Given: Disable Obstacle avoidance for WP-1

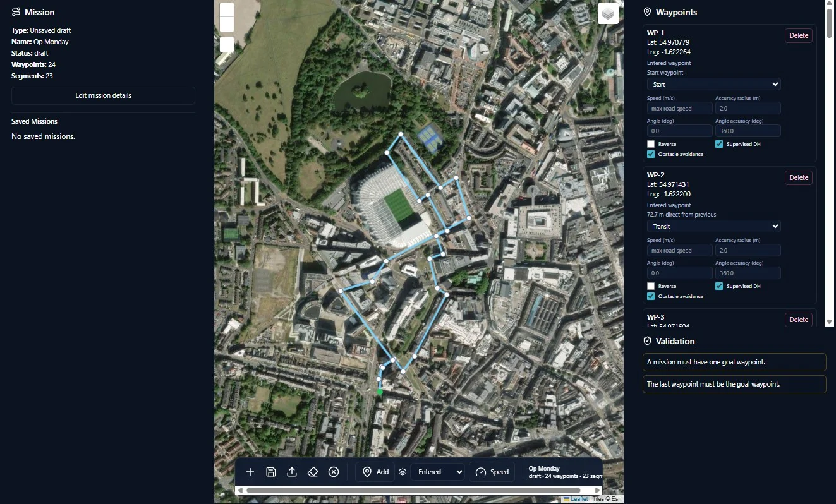Looking at the screenshot, I should click(x=651, y=154).
